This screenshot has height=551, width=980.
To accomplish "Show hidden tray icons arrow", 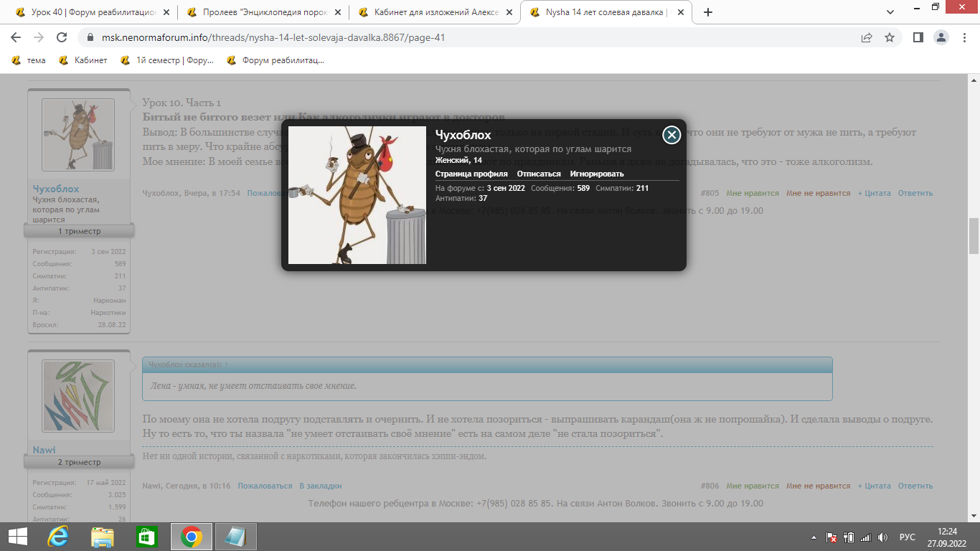I will click(814, 537).
